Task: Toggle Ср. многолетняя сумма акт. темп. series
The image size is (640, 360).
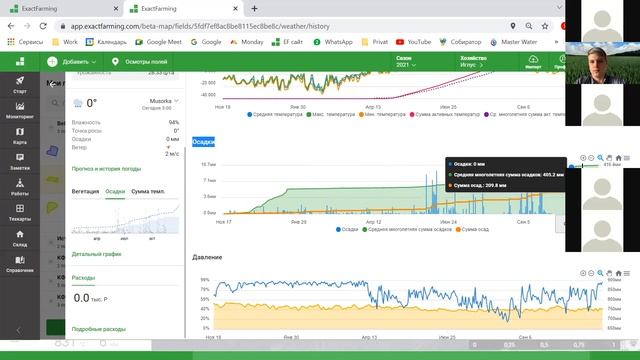Action: click(524, 114)
